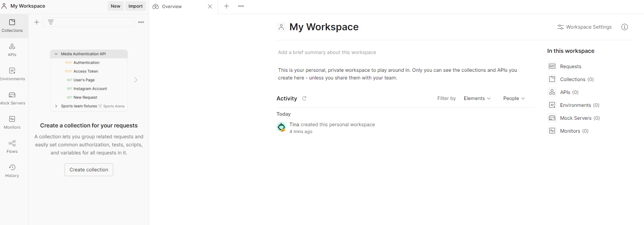This screenshot has height=225, width=644.
Task: Open the History sidebar section
Action: [x=12, y=171]
